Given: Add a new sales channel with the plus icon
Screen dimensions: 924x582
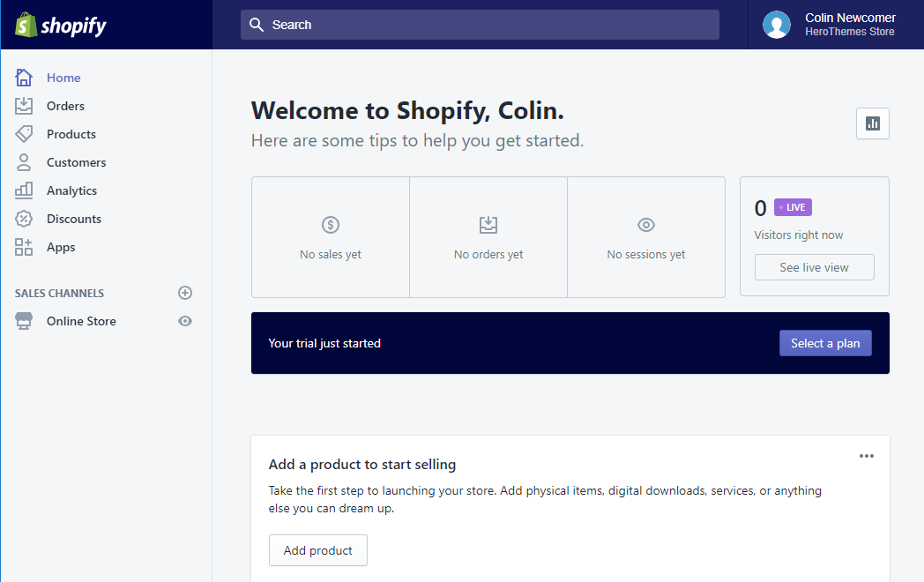Looking at the screenshot, I should pyautogui.click(x=184, y=293).
